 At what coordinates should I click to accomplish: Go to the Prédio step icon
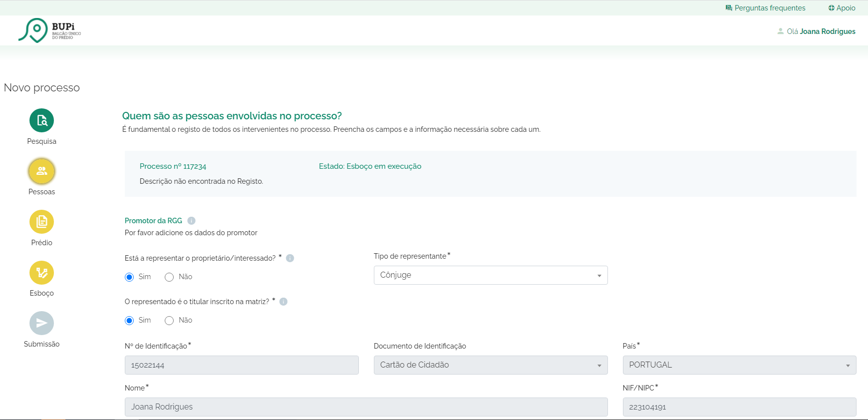[x=41, y=222]
